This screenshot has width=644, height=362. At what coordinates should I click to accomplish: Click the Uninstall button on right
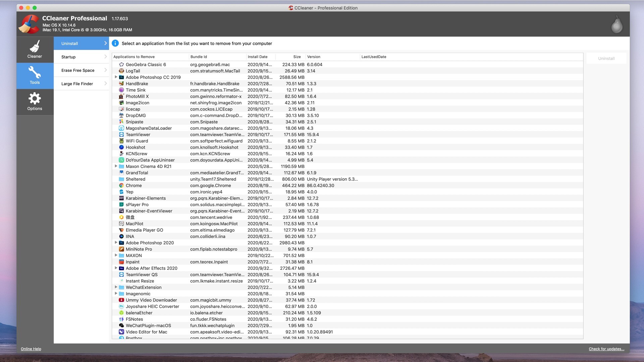pyautogui.click(x=606, y=58)
